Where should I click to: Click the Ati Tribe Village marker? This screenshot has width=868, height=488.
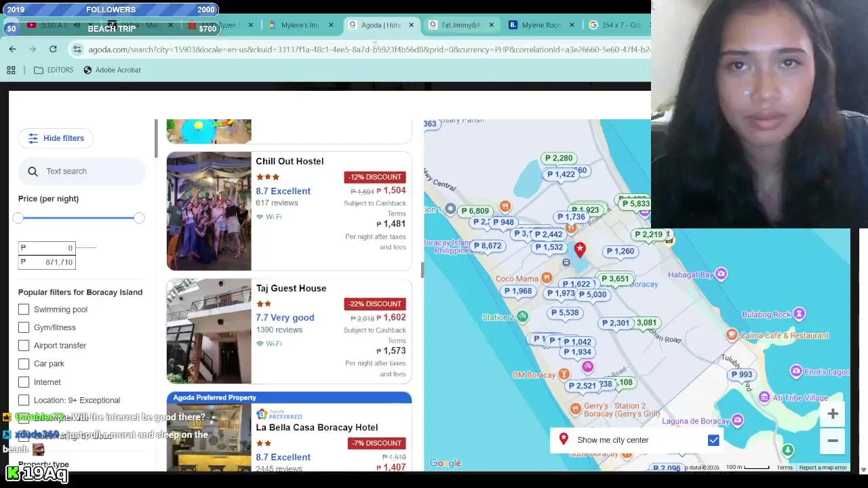coord(764,397)
